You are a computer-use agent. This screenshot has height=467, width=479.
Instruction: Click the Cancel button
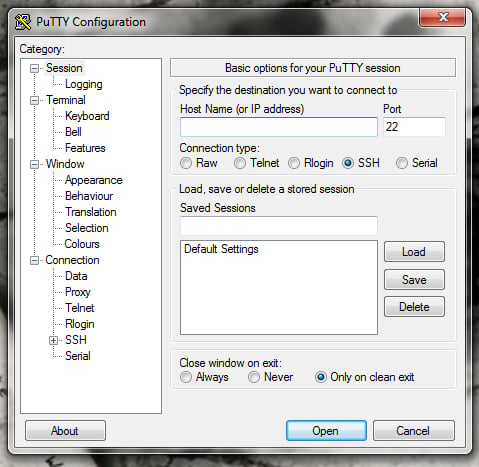point(413,431)
